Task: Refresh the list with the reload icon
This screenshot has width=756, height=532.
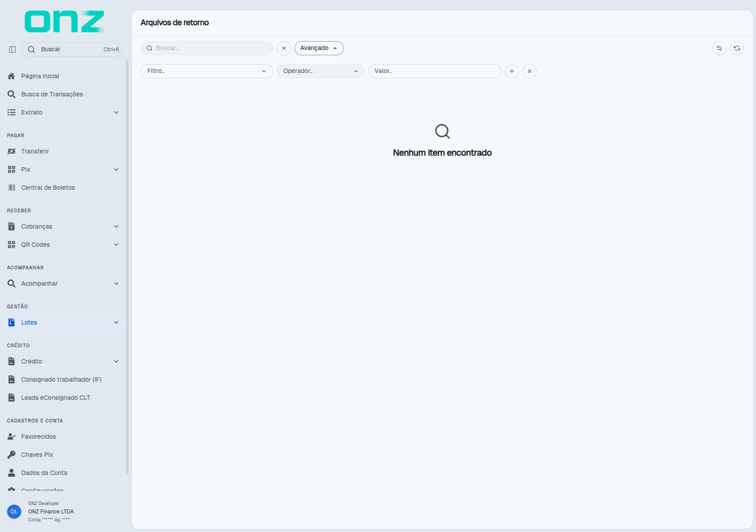Action: [737, 48]
